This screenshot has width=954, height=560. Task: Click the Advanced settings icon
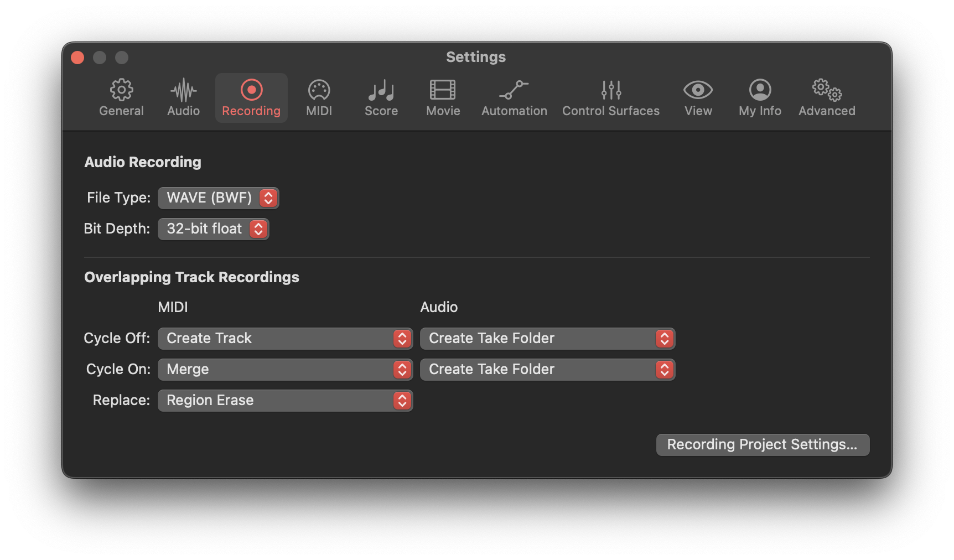click(x=827, y=98)
